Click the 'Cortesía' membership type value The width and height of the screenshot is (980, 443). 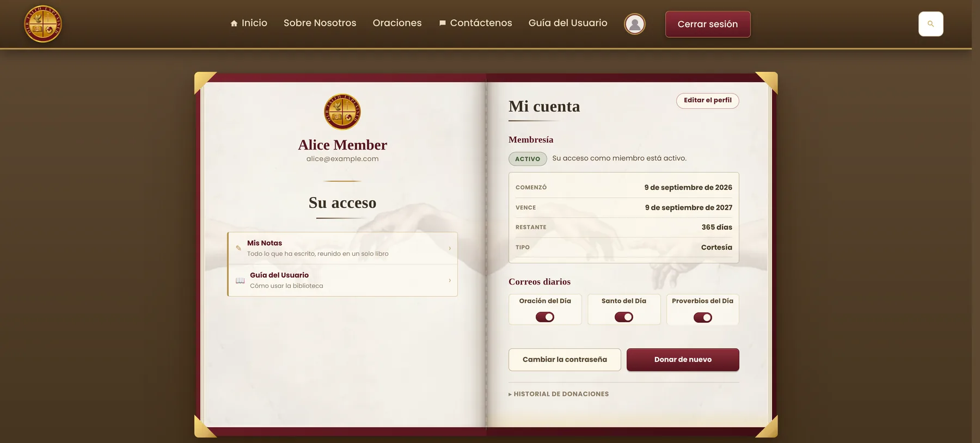[716, 247]
